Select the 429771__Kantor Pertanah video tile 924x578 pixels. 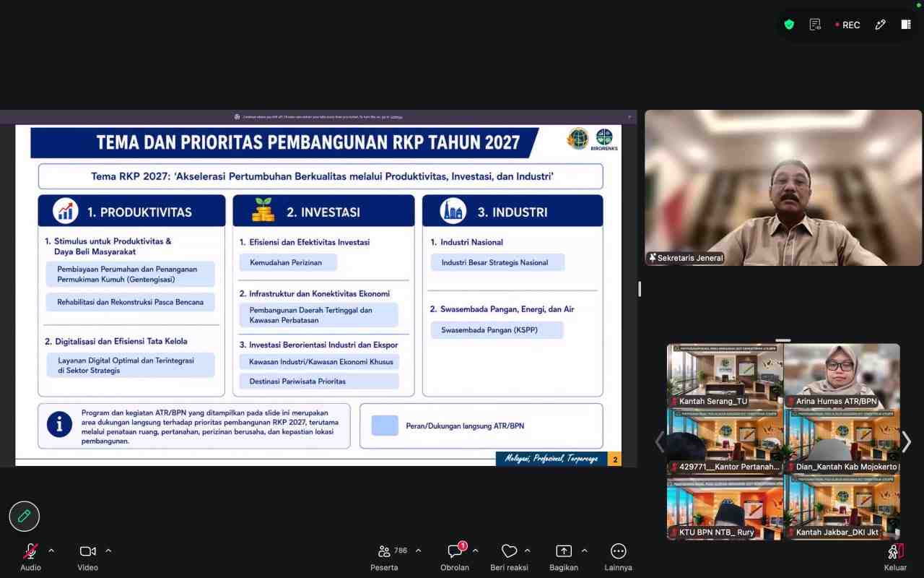pyautogui.click(x=725, y=442)
